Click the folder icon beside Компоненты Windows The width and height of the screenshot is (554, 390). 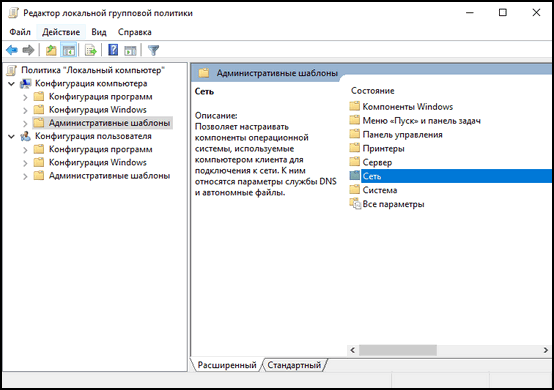click(354, 106)
